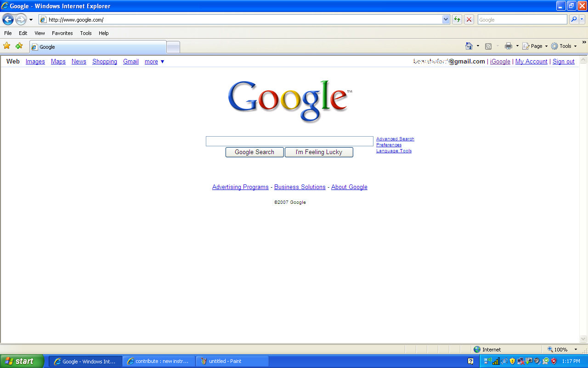Go to the Maps link
The image size is (588, 368).
(58, 62)
